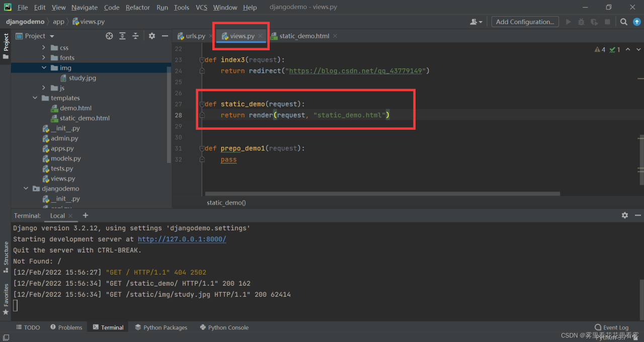Click the locate file target icon in Project panel
The height and width of the screenshot is (342, 644).
(109, 36)
